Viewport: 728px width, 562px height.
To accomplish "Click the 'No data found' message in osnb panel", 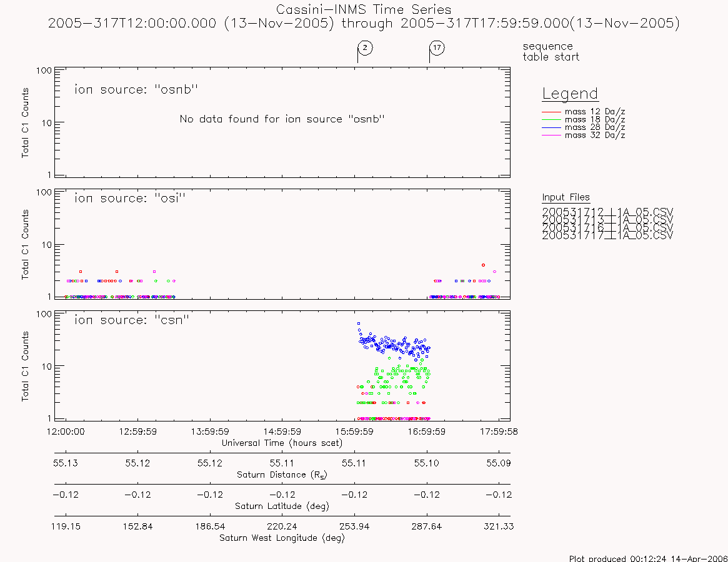I will (x=282, y=119).
